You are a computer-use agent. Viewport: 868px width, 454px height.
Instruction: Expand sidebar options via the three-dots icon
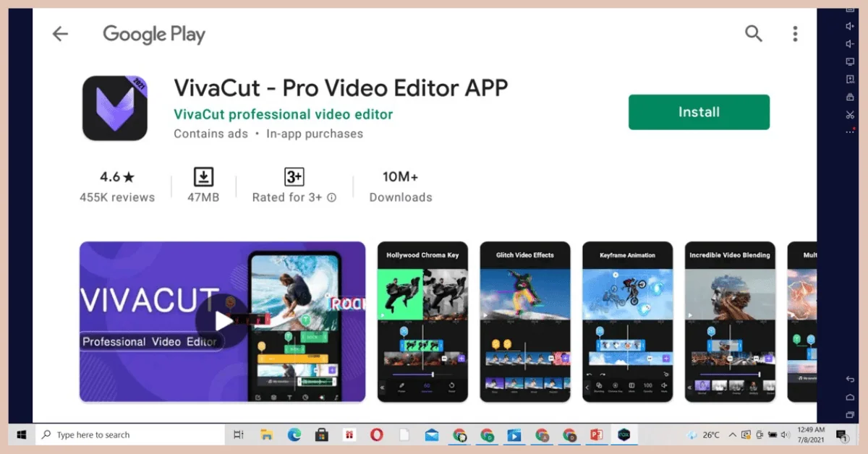tap(851, 132)
